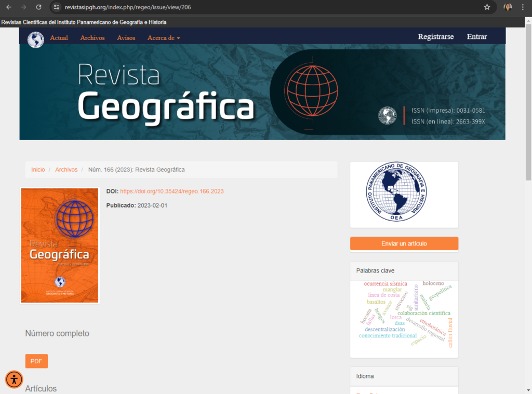Open the orange issue cover thumbnail

click(x=60, y=245)
